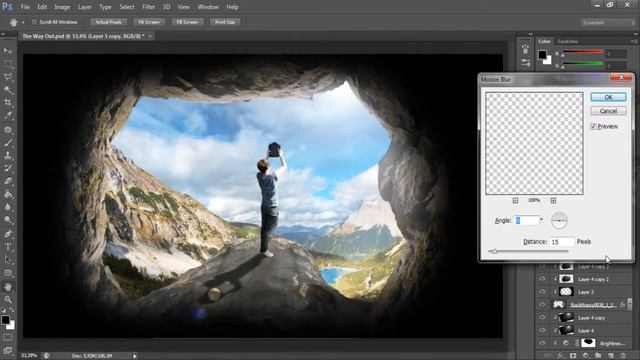This screenshot has height=360, width=640.
Task: Toggle Preview checkbox in Motion Blur
Action: tap(593, 127)
